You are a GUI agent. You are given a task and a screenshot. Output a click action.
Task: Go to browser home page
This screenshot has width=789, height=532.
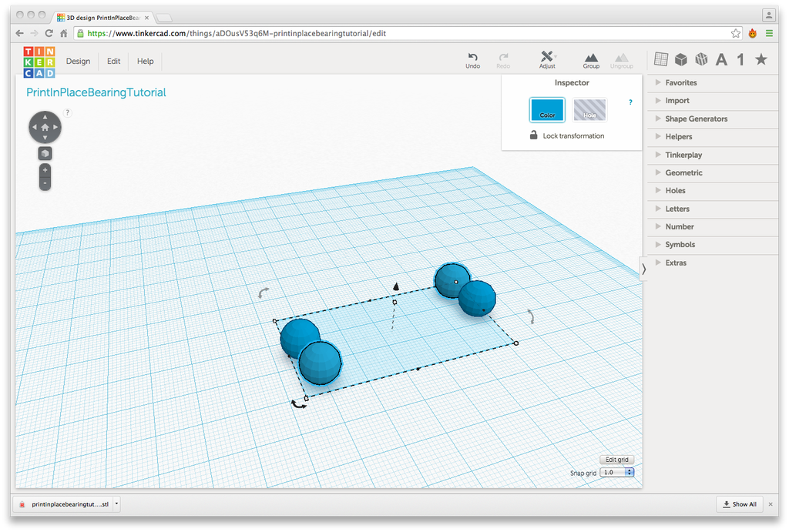(x=63, y=33)
